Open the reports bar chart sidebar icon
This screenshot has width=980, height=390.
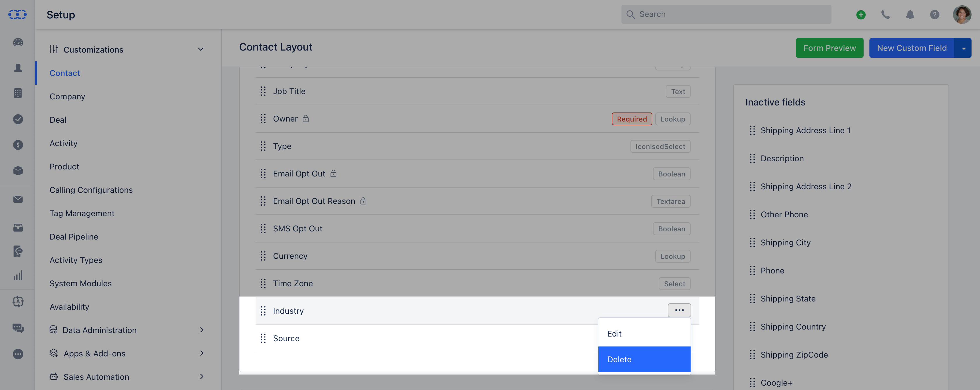[18, 275]
